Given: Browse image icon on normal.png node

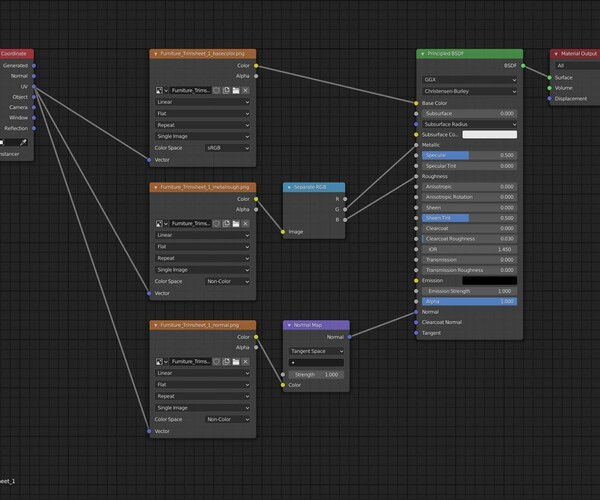Looking at the screenshot, I should [x=161, y=362].
